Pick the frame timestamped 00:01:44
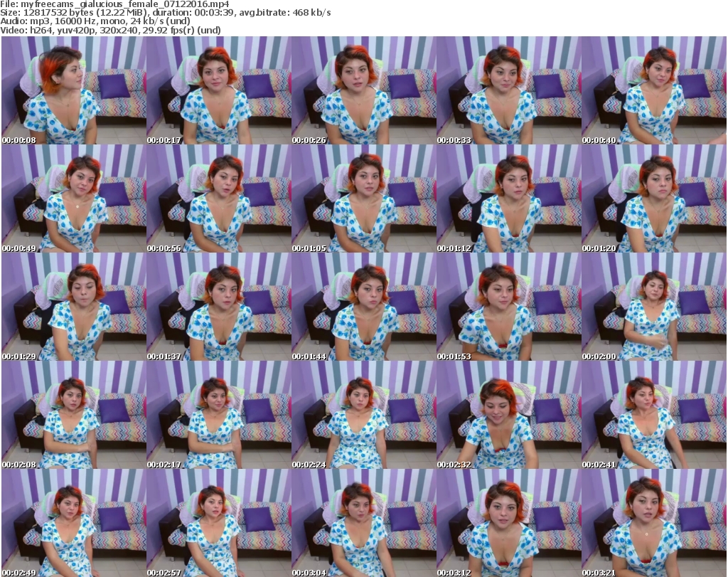 pos(364,307)
